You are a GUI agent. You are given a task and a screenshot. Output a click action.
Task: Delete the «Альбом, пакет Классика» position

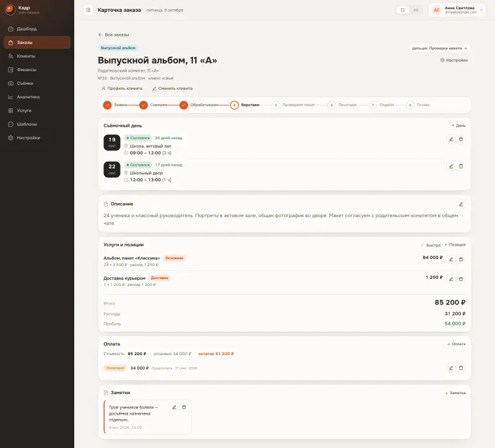461,259
